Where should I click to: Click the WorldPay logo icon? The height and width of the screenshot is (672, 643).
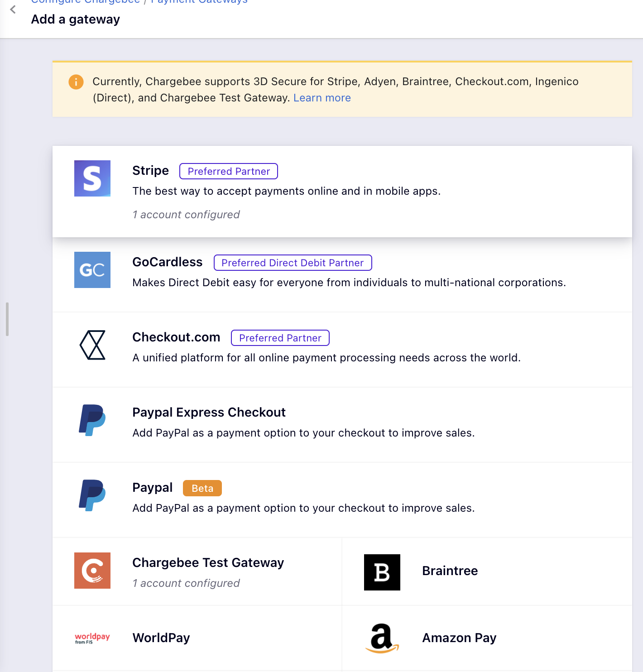pos(92,638)
